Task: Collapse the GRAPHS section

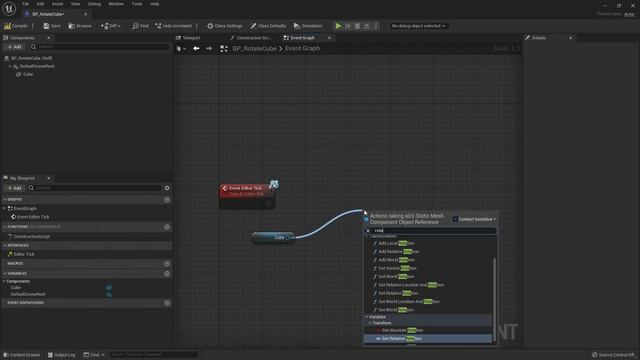Action: (x=5, y=200)
